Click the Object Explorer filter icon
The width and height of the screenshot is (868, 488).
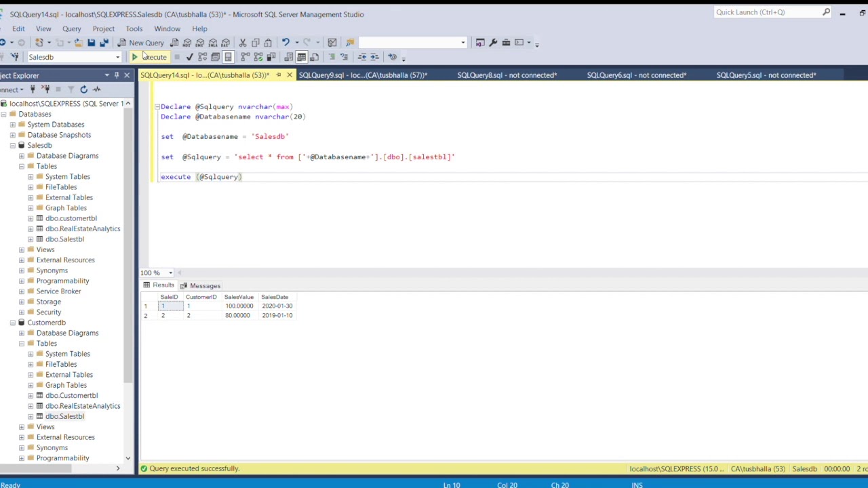click(71, 89)
